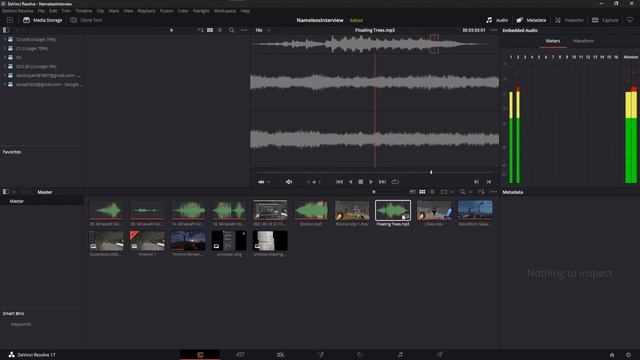Screen dimensions: 640x360
Task: Switch media storage to thumbnail view
Action: tap(210, 30)
